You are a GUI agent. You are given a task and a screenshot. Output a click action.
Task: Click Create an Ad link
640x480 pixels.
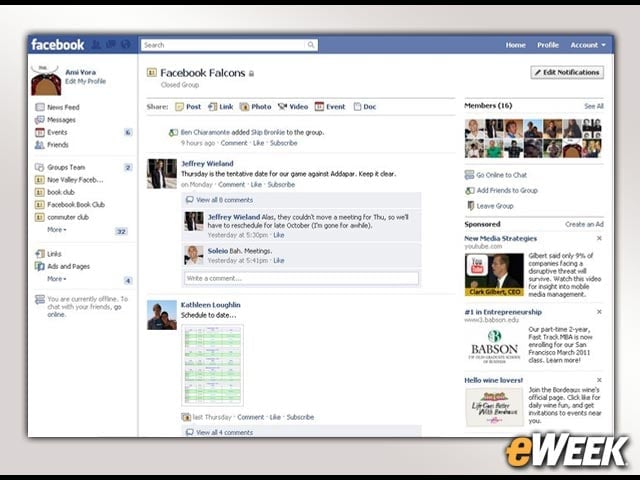tap(584, 224)
